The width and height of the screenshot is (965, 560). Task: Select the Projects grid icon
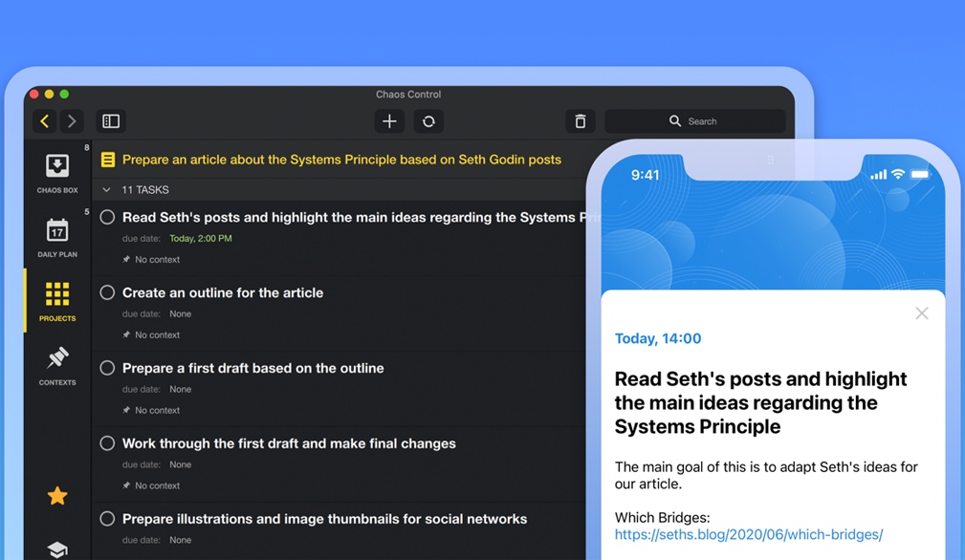[x=57, y=294]
